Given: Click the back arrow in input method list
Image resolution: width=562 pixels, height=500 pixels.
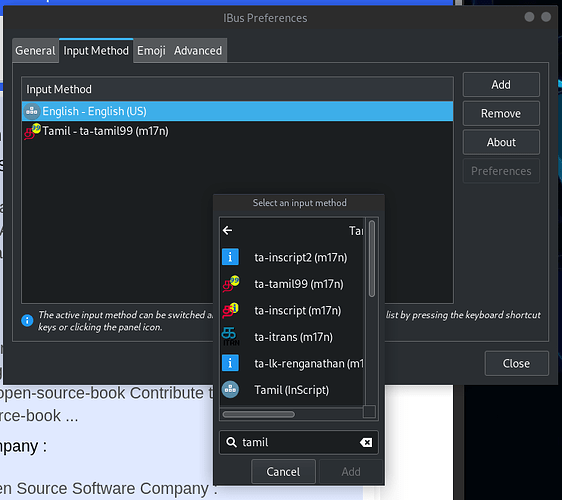Looking at the screenshot, I should [227, 230].
